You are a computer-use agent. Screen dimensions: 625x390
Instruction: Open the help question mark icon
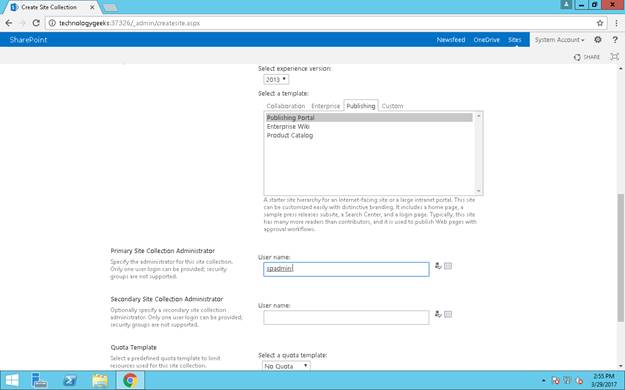(615, 39)
